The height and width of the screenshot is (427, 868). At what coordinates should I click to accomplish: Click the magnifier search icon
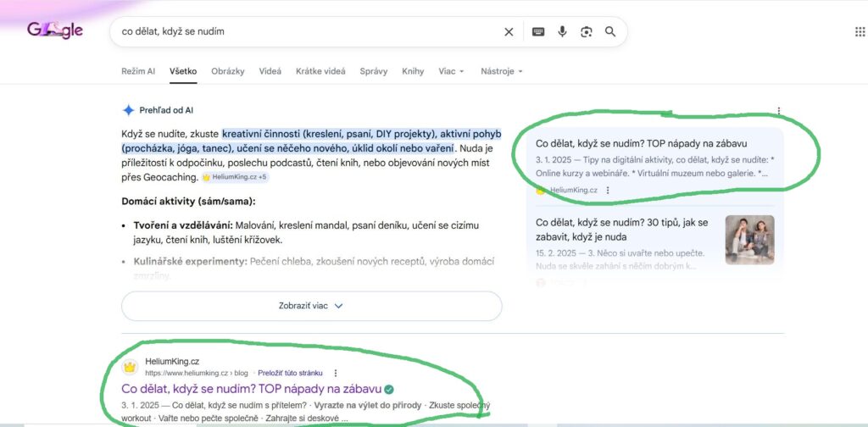610,31
